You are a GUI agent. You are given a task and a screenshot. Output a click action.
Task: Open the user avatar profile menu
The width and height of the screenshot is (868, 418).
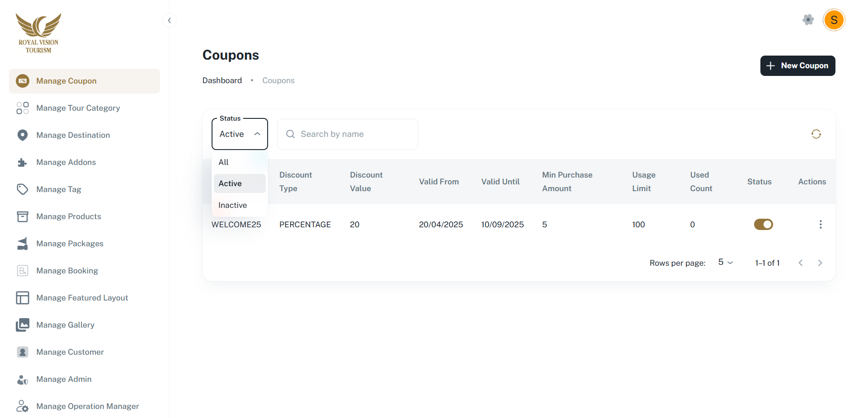(834, 20)
